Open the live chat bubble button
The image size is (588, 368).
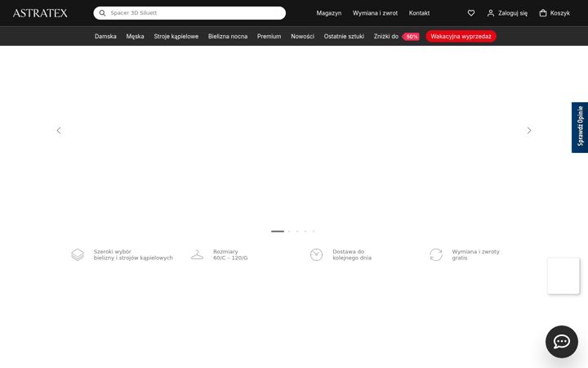pos(561,342)
